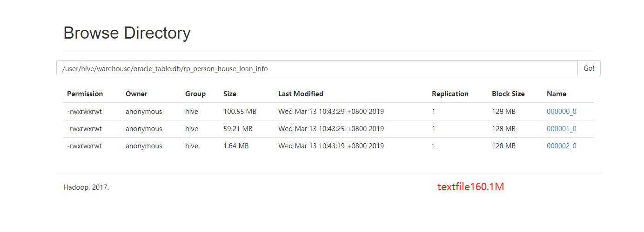Select the 10:43:29 last modified timestamp
This screenshot has width=644, height=232.
pos(331,112)
